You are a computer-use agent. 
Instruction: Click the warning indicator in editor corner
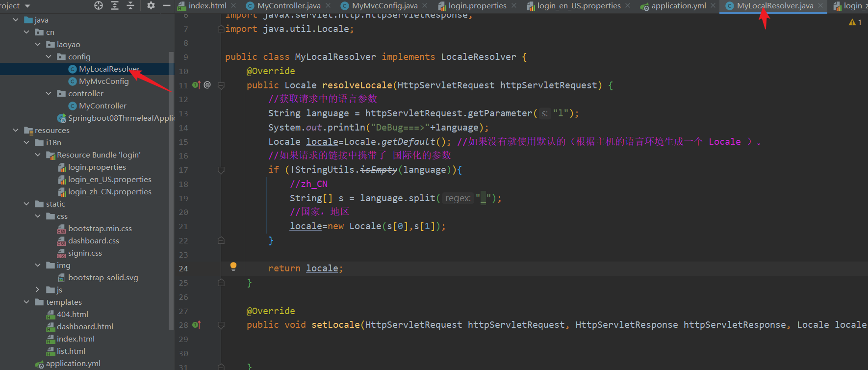click(855, 22)
